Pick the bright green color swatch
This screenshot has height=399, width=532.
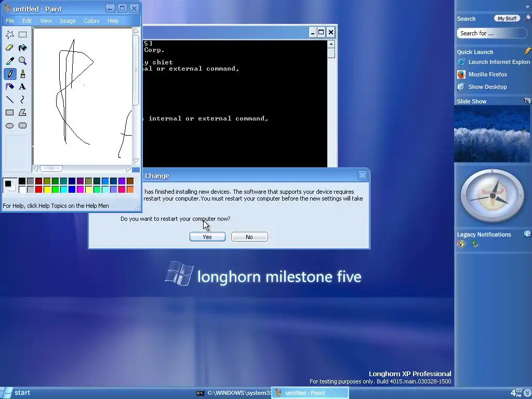tap(55, 189)
